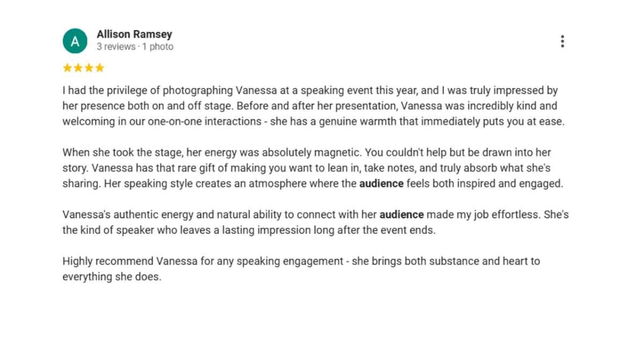Click the paragraph starting "I had the privilege"
This screenshot has width=644, height=362.
(x=313, y=106)
